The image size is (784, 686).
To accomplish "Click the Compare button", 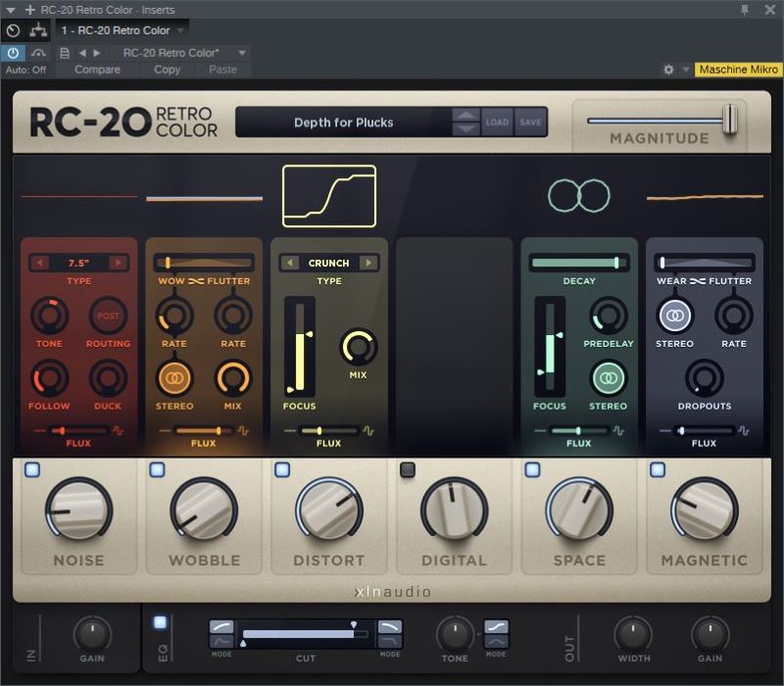I will (97, 70).
